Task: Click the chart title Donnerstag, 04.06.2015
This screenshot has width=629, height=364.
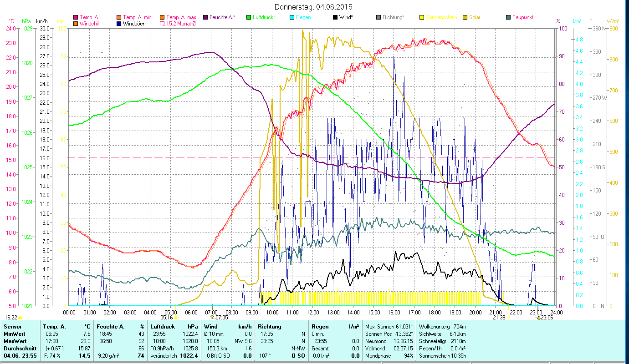Action: click(314, 7)
